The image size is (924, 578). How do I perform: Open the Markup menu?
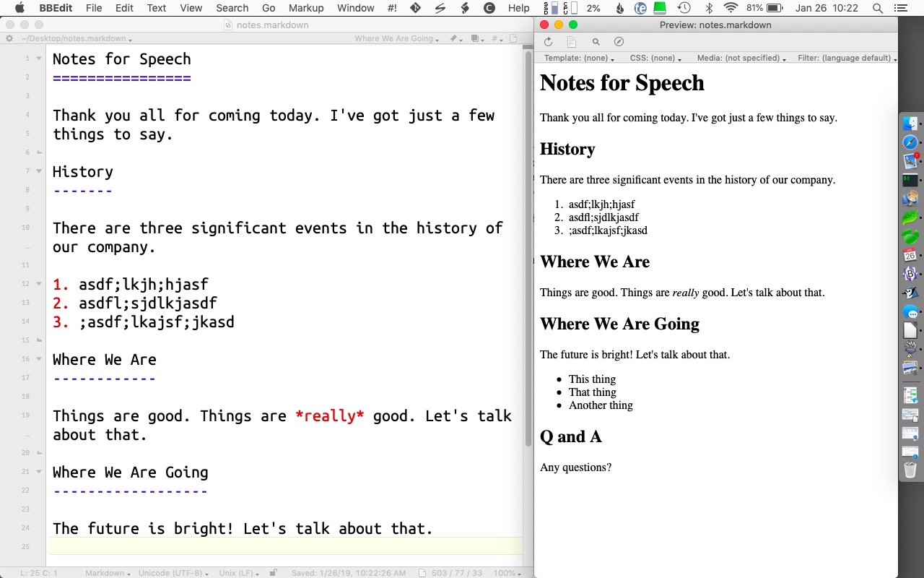(306, 8)
